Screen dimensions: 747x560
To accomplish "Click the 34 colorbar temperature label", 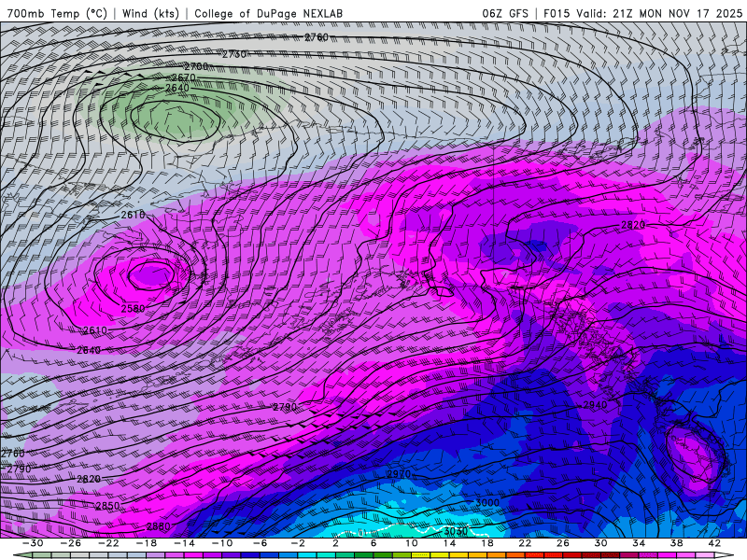I will point(639,543).
